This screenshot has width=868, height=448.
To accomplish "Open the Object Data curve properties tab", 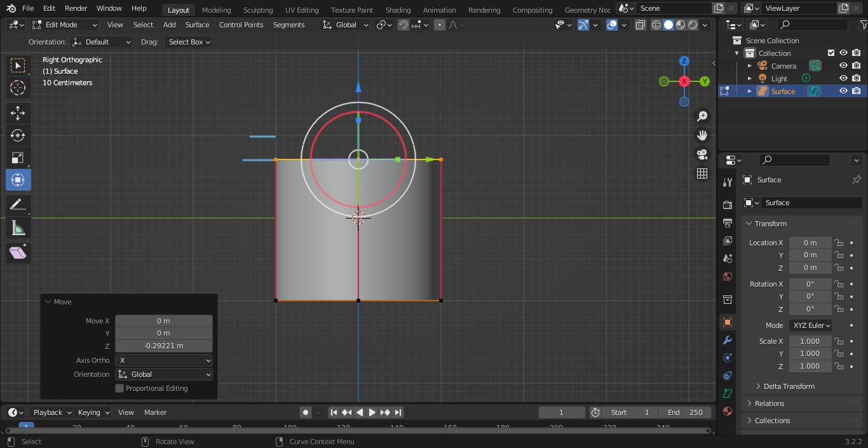I will pyautogui.click(x=728, y=393).
